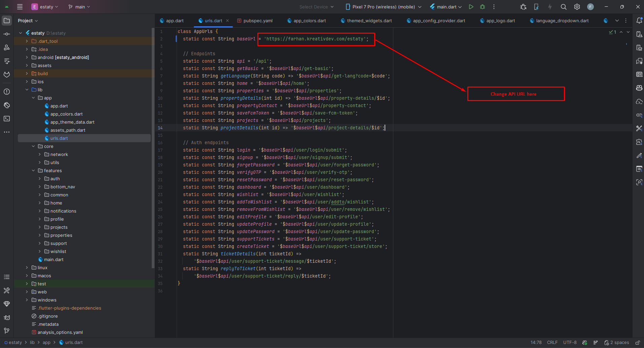Open the user account avatar F

[x=591, y=7]
